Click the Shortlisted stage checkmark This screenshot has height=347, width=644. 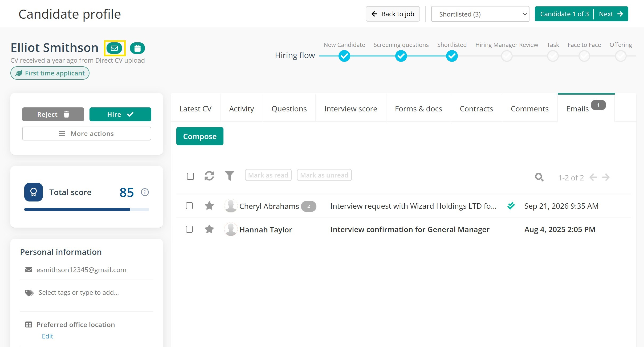(452, 56)
